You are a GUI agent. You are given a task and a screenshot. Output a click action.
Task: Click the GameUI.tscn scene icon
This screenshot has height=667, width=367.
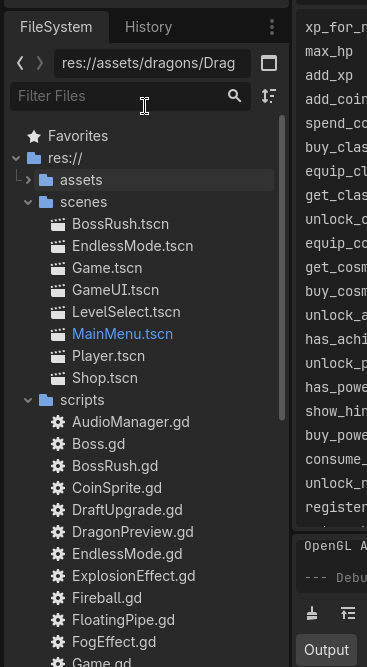click(58, 291)
